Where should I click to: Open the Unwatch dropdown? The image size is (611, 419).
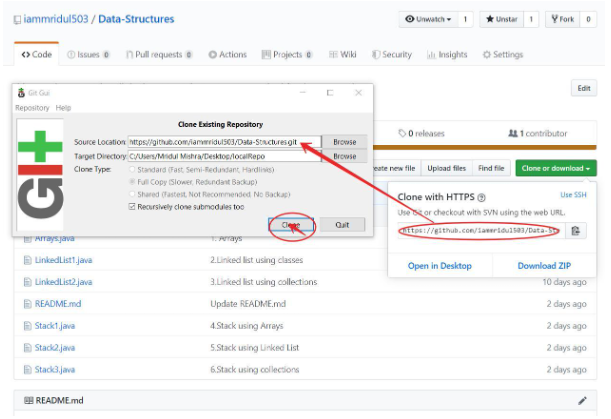point(437,19)
